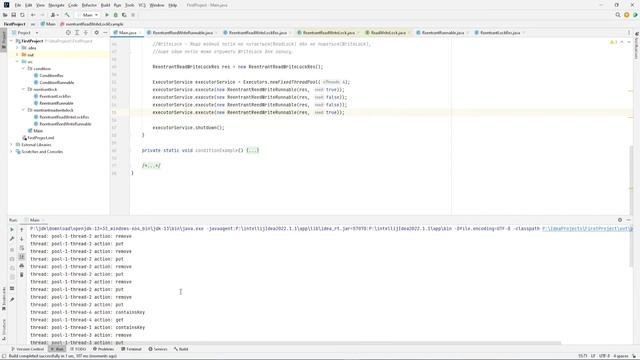Viewport: 640px width, 360px height.
Task: Switch to ReentrantReadWriteRunnable.java tab
Action: [x=182, y=32]
